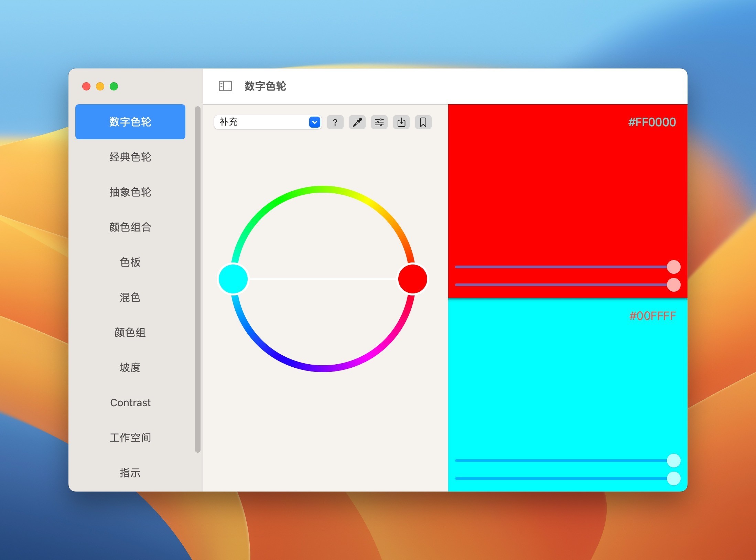The width and height of the screenshot is (756, 560).
Task: Click the red handle on color wheel
Action: tap(412, 279)
